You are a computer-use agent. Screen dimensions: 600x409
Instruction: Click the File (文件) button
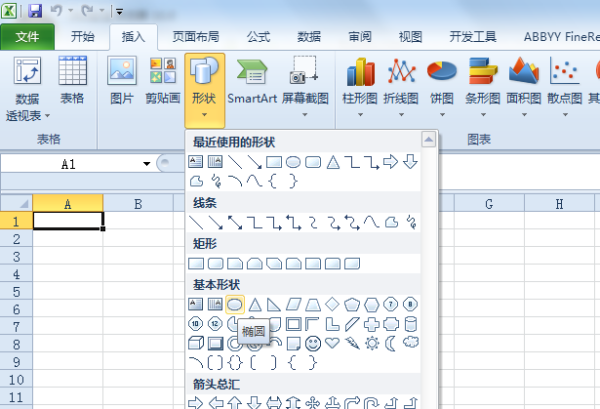tap(28, 37)
